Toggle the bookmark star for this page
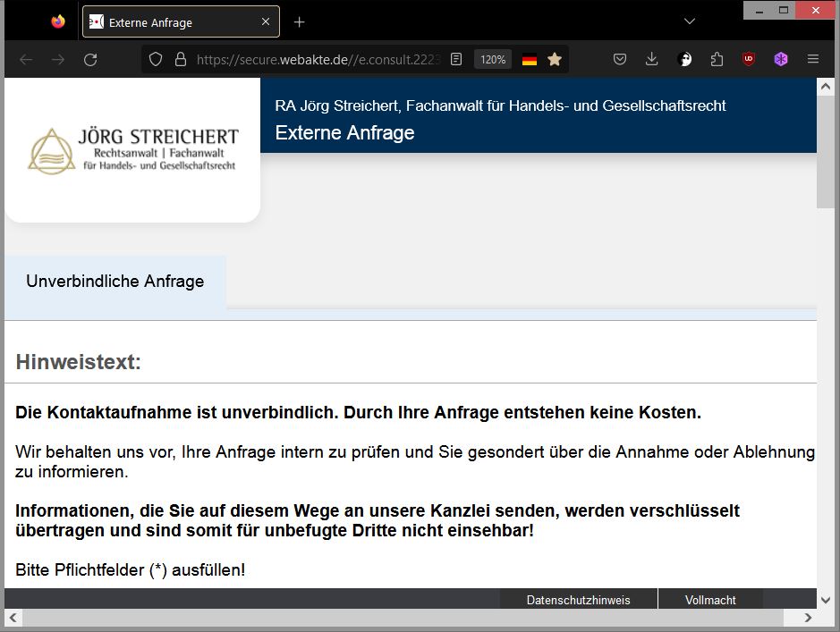840x632 pixels. [x=555, y=59]
